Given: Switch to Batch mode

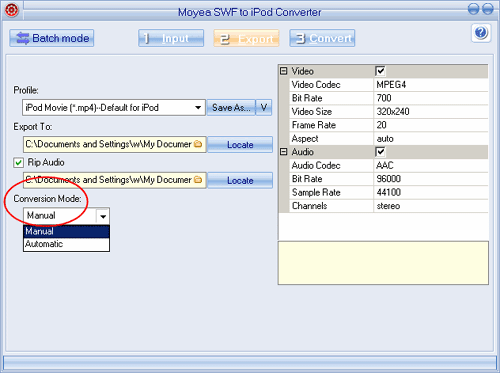Looking at the screenshot, I should point(52,38).
